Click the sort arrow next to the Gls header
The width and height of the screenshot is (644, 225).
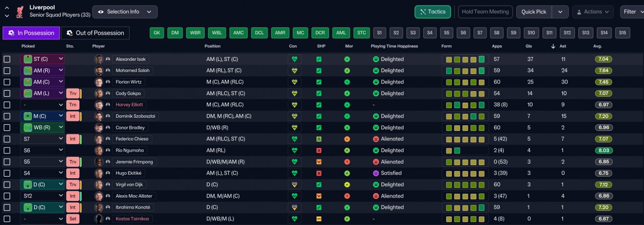pos(553,46)
